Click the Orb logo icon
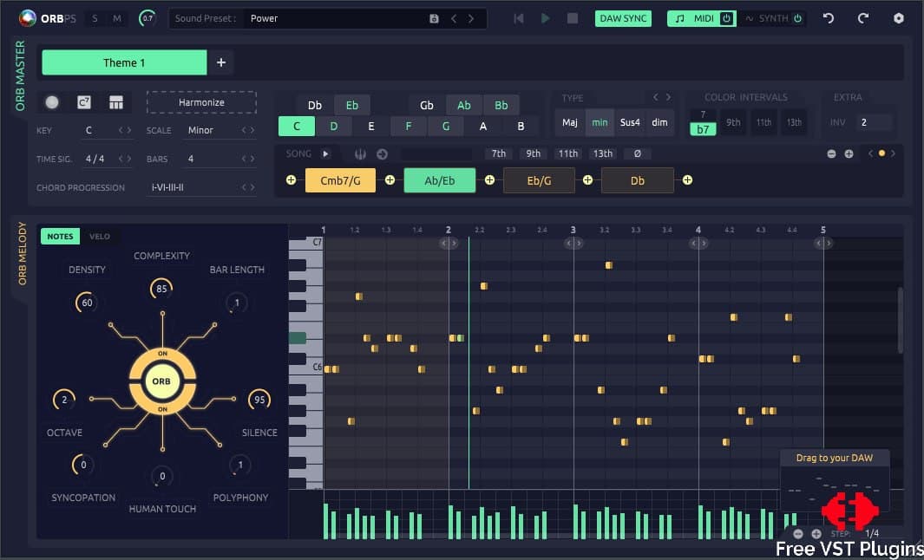 27,18
